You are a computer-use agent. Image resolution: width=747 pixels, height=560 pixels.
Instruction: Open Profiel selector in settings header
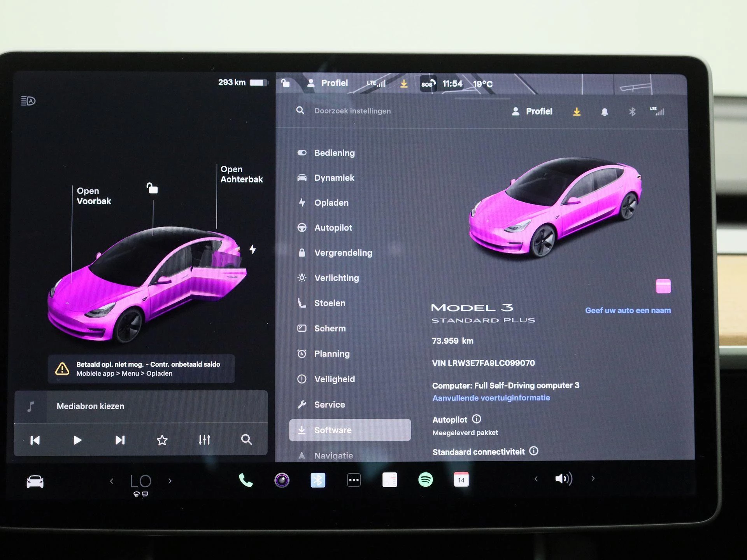(x=532, y=112)
